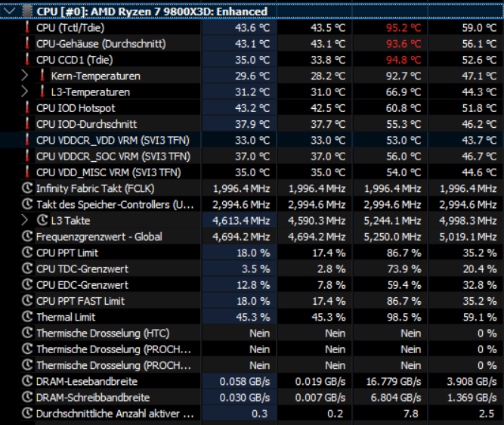Click the red 94.8 °C maximum value
This screenshot has width=504, height=425.
click(404, 60)
